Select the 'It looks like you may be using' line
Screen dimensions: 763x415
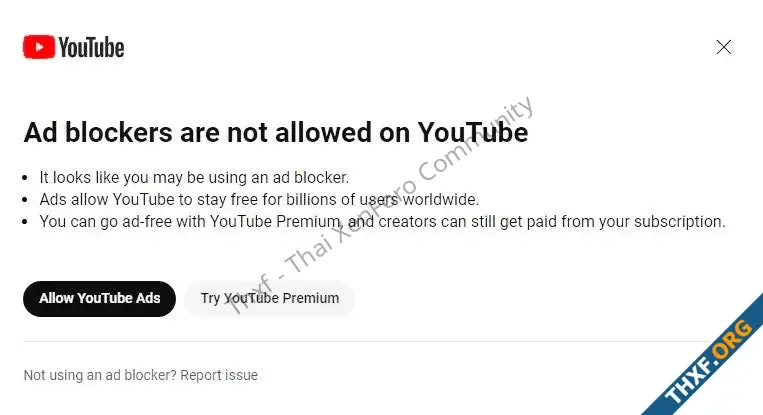(x=194, y=178)
